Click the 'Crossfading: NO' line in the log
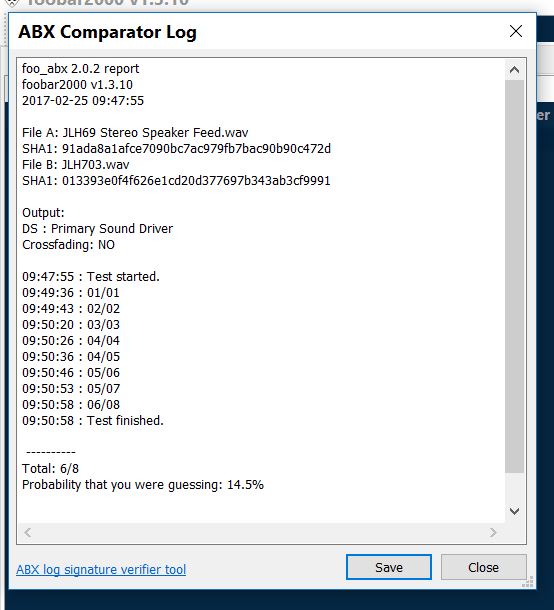Viewport: 554px width, 610px height. 68,245
